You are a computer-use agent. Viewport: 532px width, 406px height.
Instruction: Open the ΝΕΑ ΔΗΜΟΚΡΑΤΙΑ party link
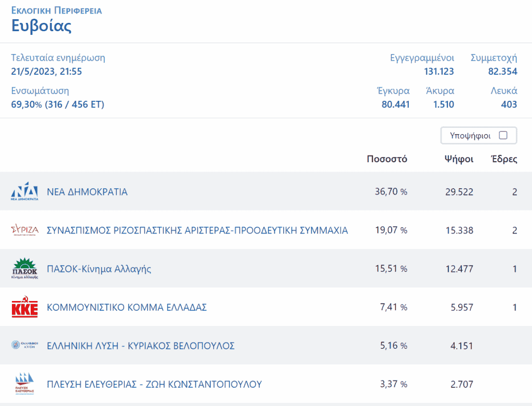click(87, 192)
